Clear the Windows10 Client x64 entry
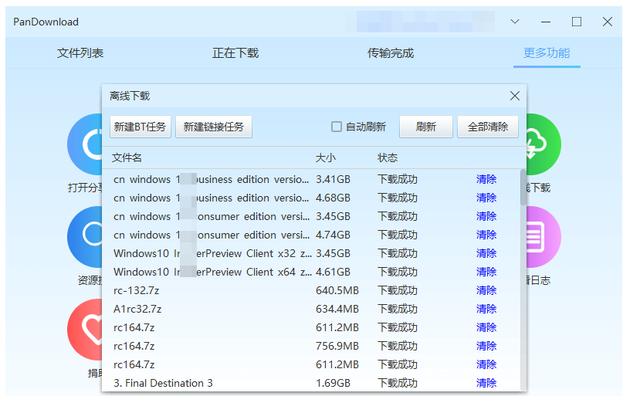 coord(486,272)
